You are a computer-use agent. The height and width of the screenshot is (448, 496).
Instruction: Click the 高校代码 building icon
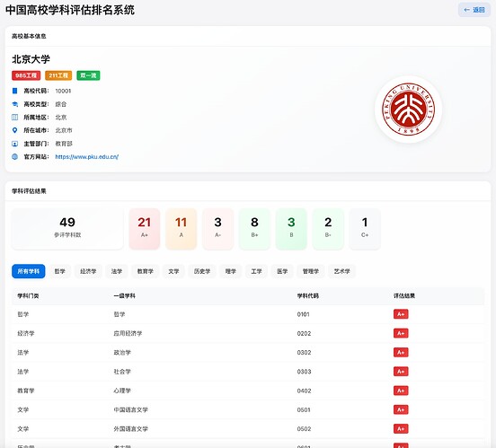click(14, 91)
